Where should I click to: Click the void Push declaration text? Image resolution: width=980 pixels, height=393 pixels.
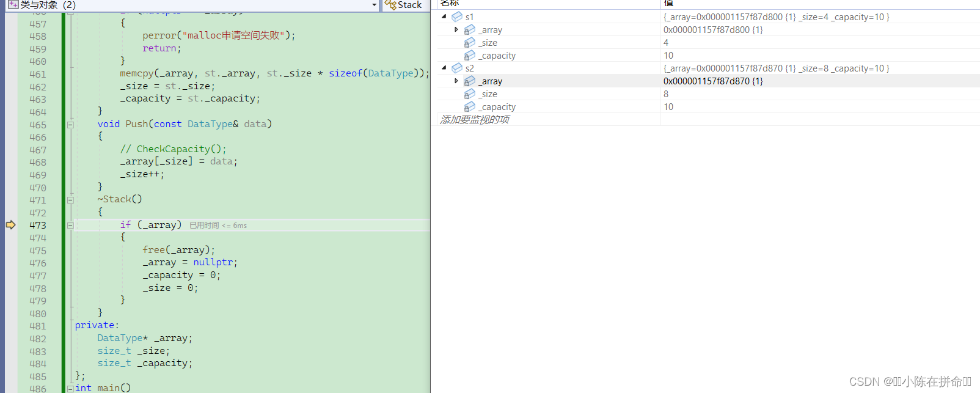coord(185,124)
